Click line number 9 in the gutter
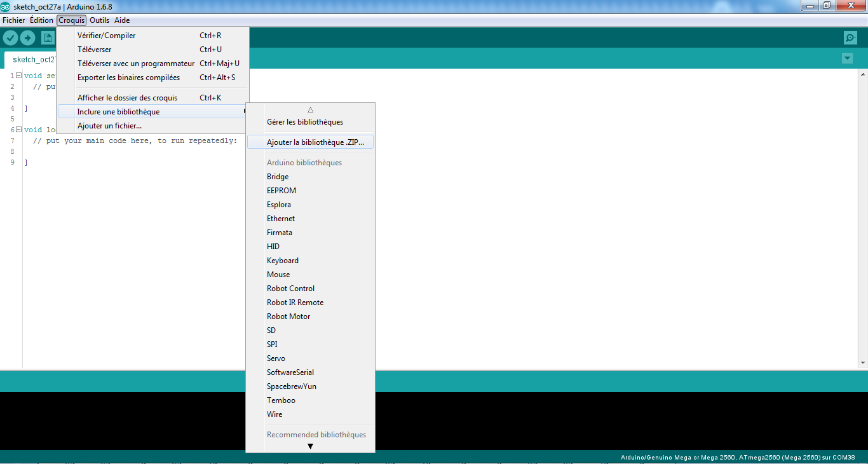This screenshot has height=464, width=868. 13,163
